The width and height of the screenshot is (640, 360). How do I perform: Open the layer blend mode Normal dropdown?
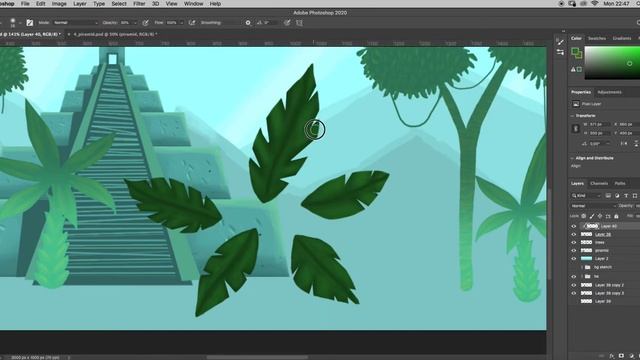[x=592, y=206]
